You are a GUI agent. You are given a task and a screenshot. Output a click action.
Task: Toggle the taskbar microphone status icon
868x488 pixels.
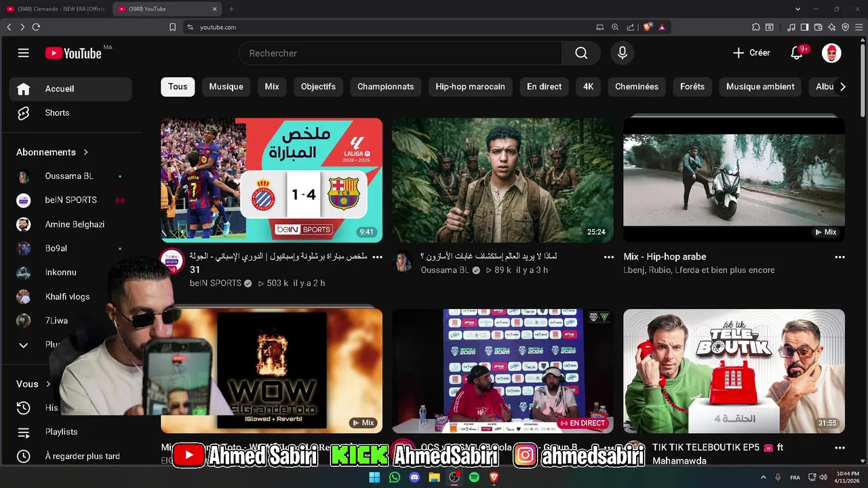point(778,477)
